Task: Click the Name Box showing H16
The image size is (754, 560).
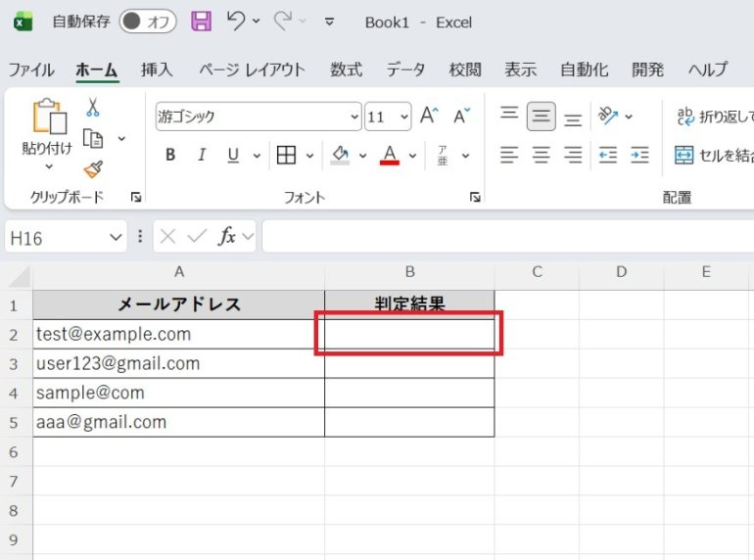Action: tap(55, 238)
